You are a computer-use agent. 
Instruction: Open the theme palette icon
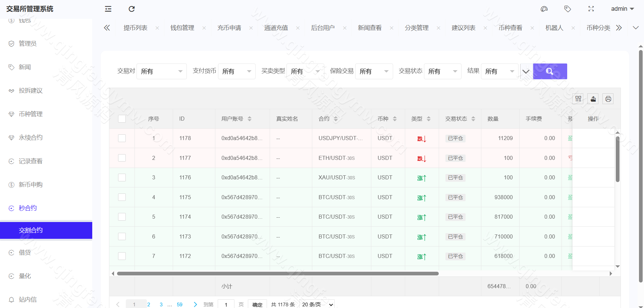tap(544, 9)
